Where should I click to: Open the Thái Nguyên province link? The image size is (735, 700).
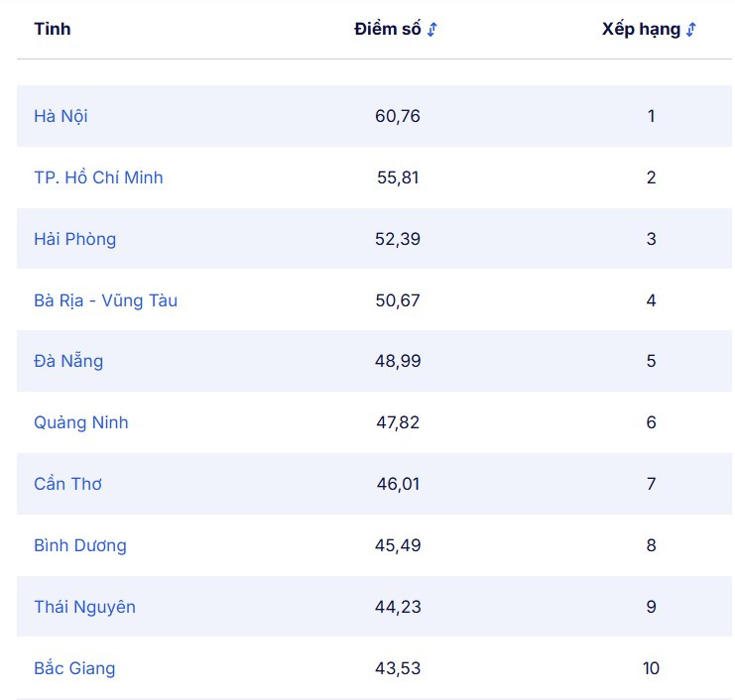84,607
